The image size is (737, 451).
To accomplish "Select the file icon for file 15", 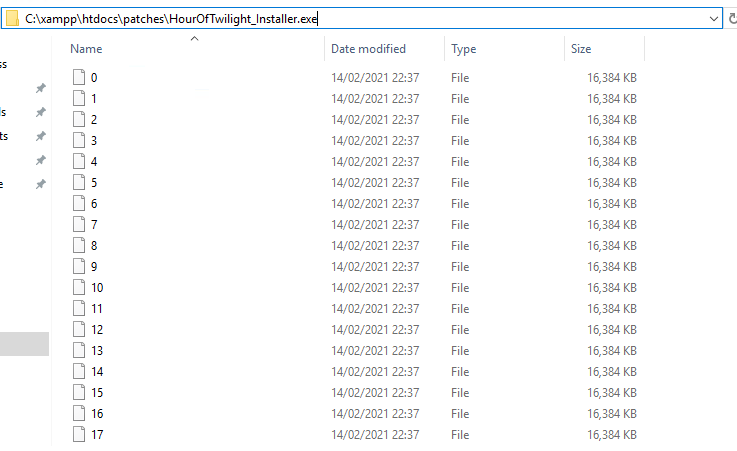I will [x=79, y=392].
